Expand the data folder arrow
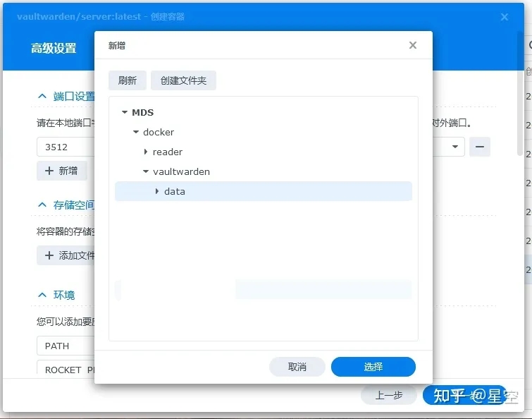The height and width of the screenshot is (419, 532). click(157, 191)
